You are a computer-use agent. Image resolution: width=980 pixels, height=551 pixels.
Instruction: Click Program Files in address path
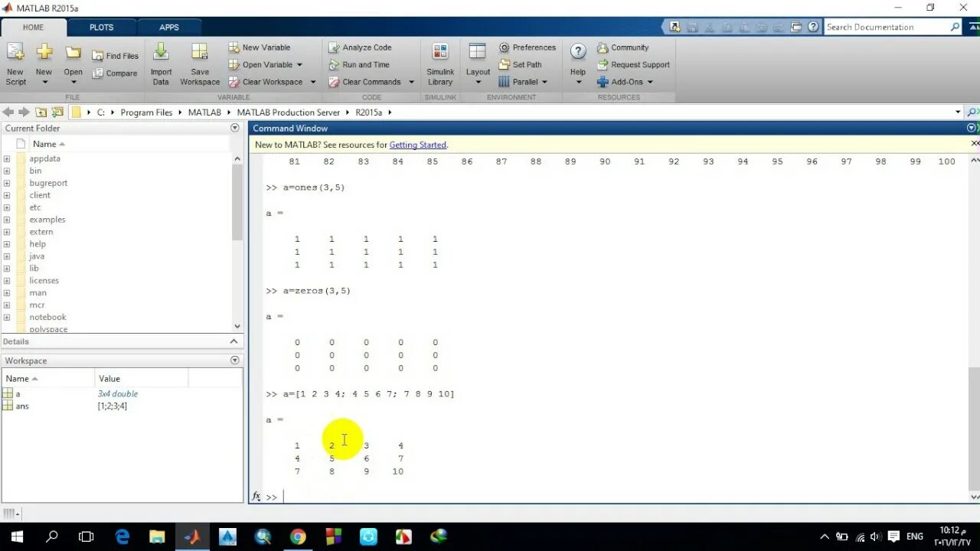[146, 112]
